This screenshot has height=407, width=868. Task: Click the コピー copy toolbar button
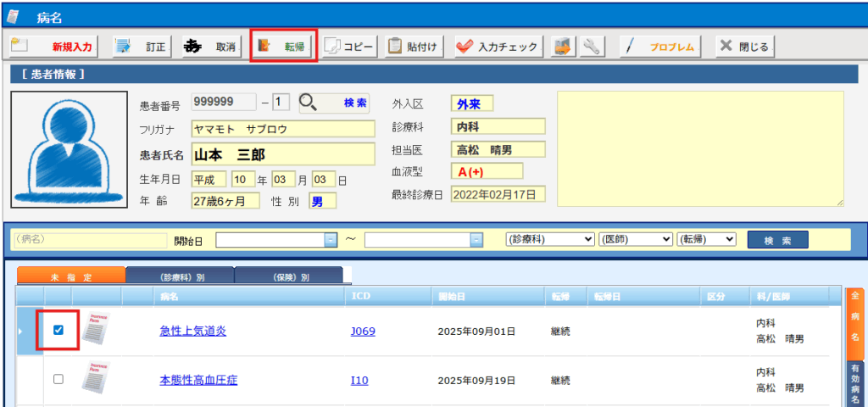(x=349, y=47)
